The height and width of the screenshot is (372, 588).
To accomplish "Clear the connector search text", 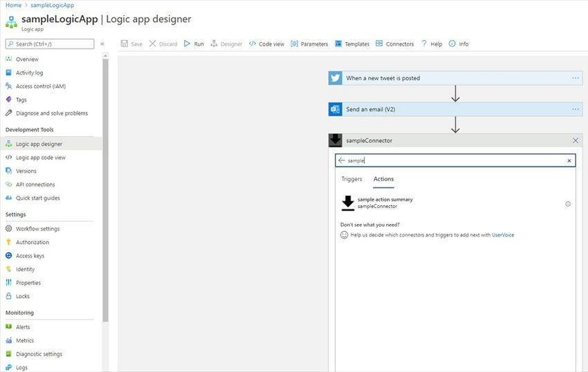I will (x=569, y=160).
